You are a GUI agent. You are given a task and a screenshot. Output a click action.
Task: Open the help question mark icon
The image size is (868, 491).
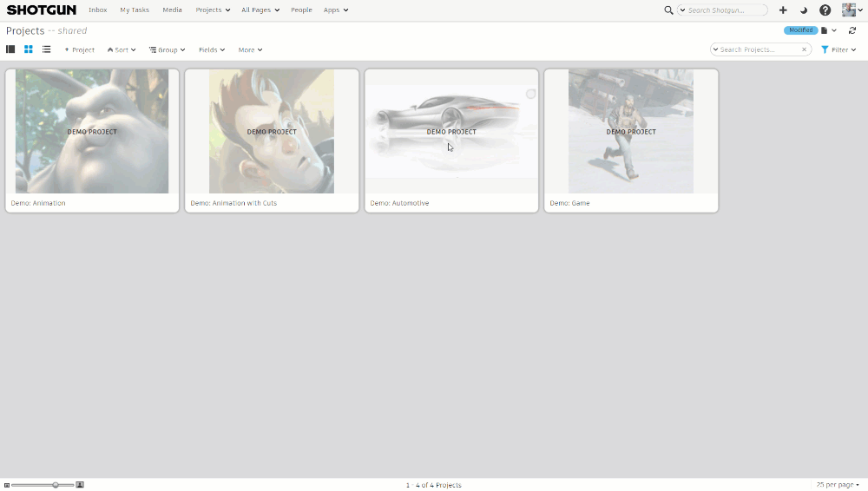click(x=825, y=10)
